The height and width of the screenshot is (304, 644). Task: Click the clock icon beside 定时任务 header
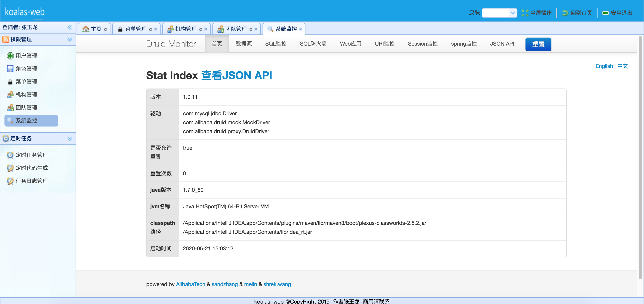click(x=6, y=139)
